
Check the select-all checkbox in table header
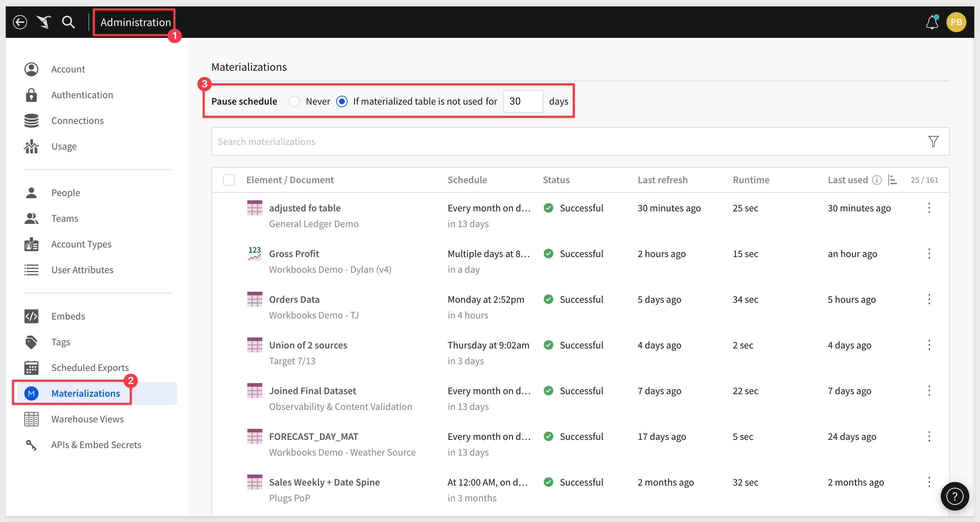229,180
